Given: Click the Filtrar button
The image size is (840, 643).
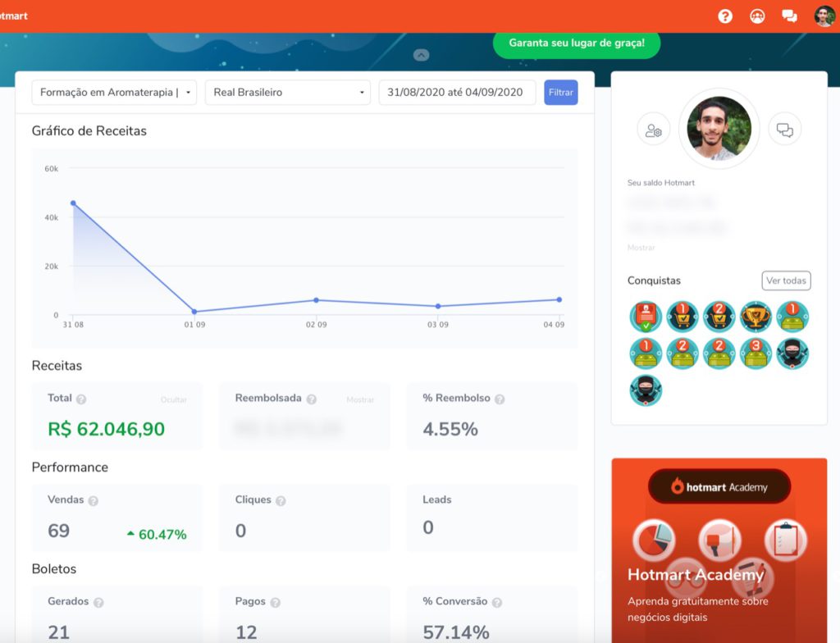Looking at the screenshot, I should pyautogui.click(x=560, y=93).
